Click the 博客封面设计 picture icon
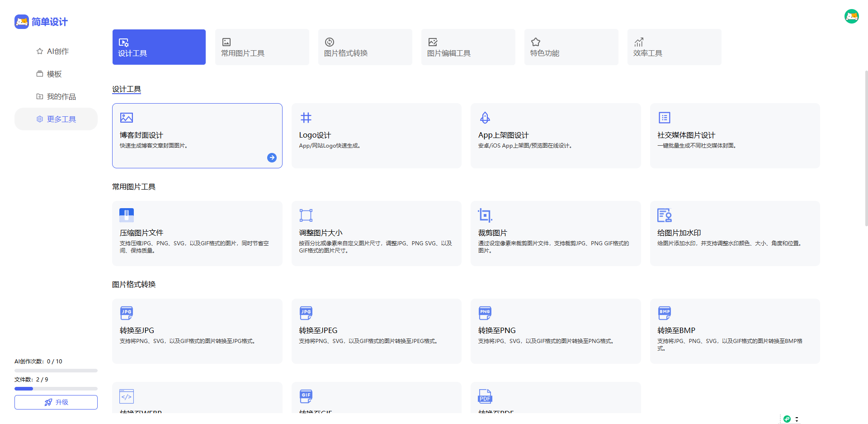The width and height of the screenshot is (868, 424). point(127,118)
